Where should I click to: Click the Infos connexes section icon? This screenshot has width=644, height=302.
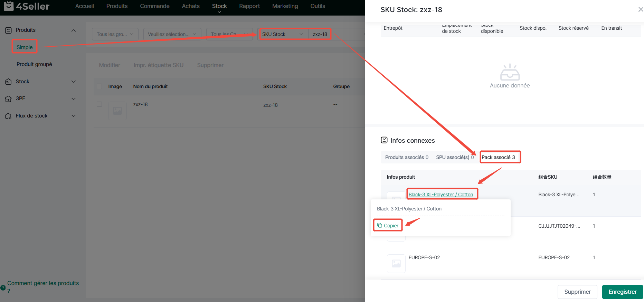coord(384,140)
